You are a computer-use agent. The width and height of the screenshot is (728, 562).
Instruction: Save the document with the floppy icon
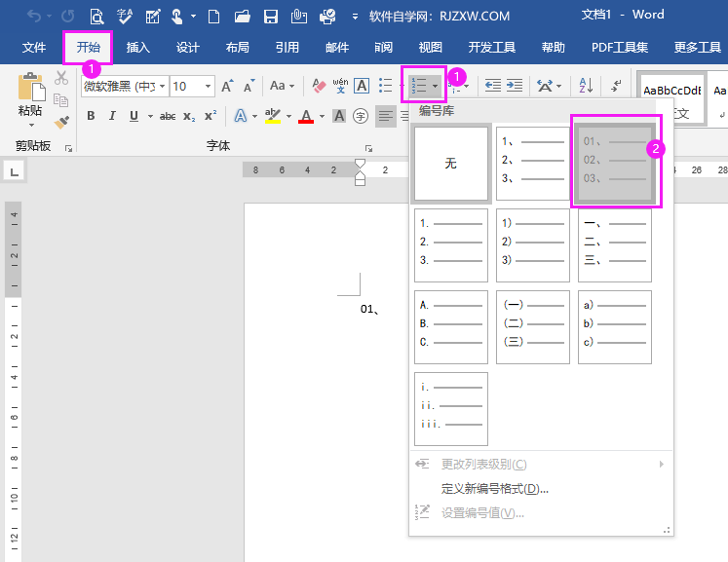click(270, 17)
